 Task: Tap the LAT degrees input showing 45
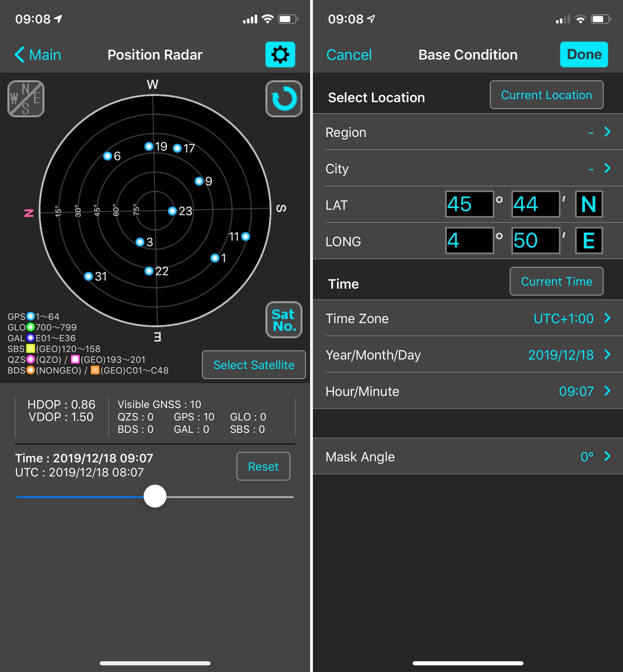coord(469,204)
